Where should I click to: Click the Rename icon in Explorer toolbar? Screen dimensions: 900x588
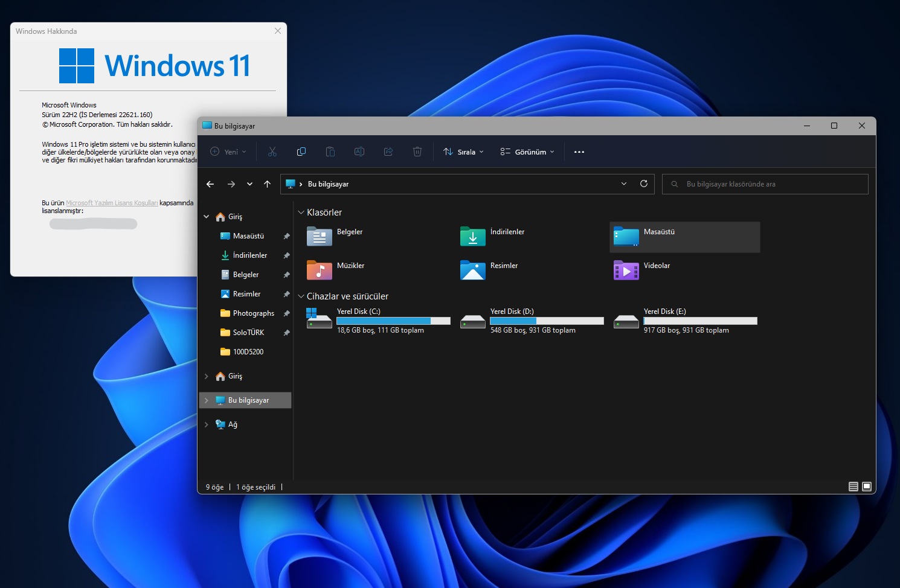click(359, 152)
